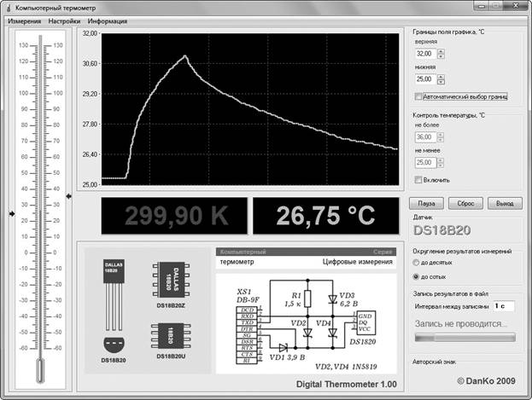The image size is (532, 400).
Task: Click the DS18B20 sensor name label
Action: point(442,230)
